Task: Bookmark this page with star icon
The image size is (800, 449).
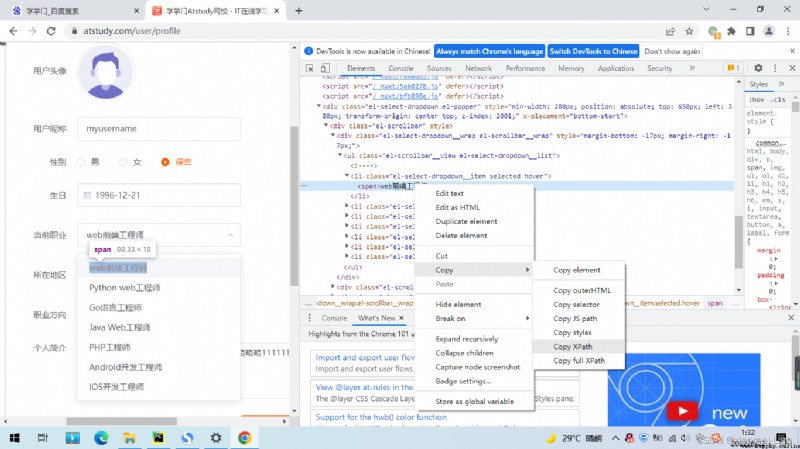Action: click(x=689, y=31)
